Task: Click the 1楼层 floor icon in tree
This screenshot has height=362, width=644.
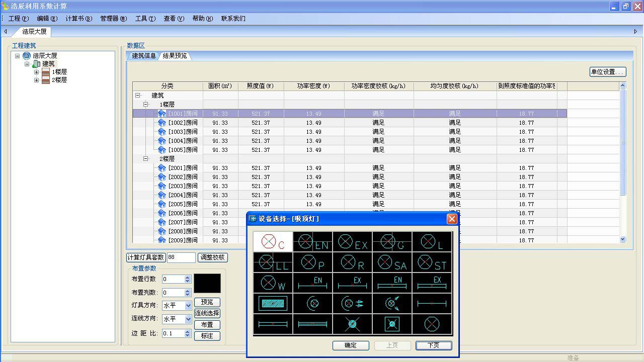Action: click(x=46, y=72)
